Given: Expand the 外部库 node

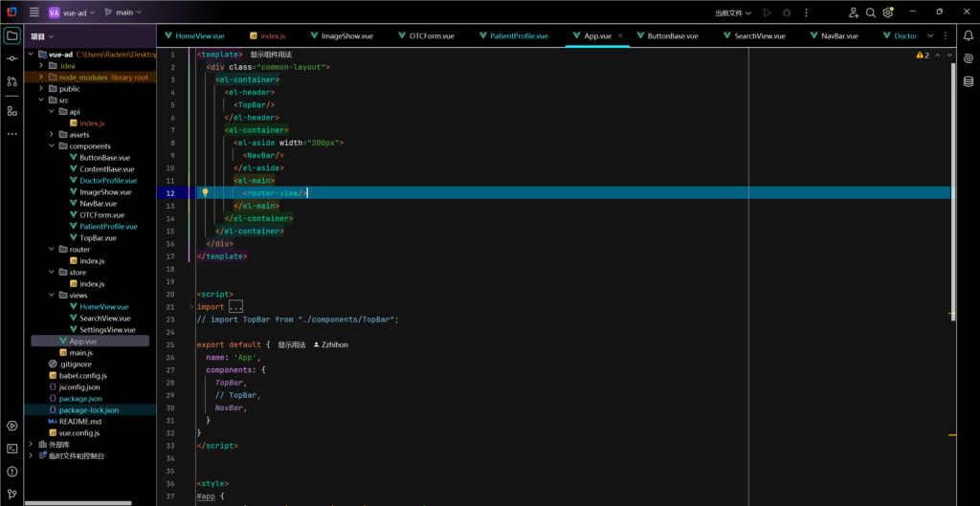Looking at the screenshot, I should pyautogui.click(x=31, y=444).
